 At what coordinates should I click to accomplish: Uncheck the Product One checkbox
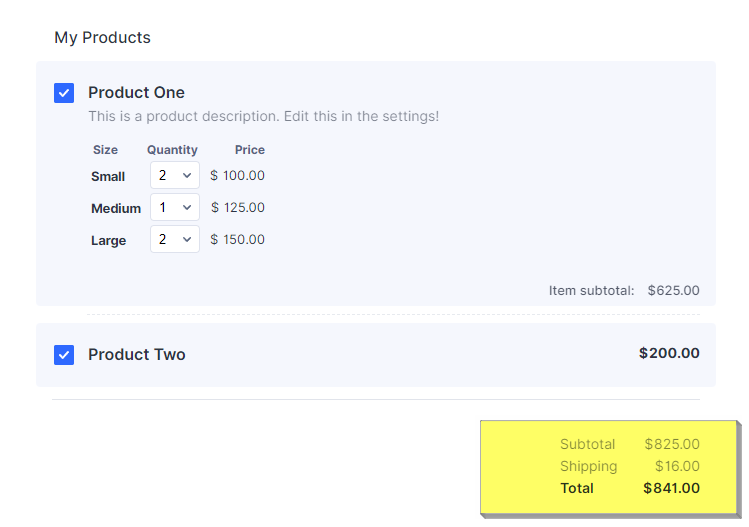point(64,93)
